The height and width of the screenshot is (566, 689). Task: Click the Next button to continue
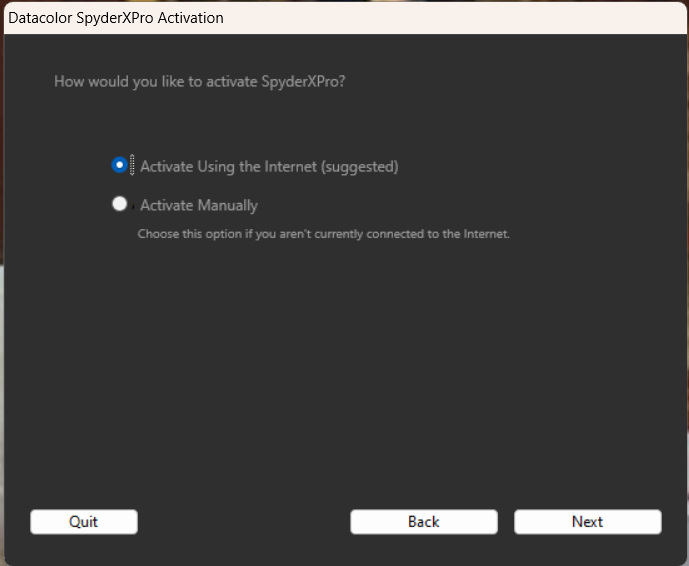(x=587, y=522)
